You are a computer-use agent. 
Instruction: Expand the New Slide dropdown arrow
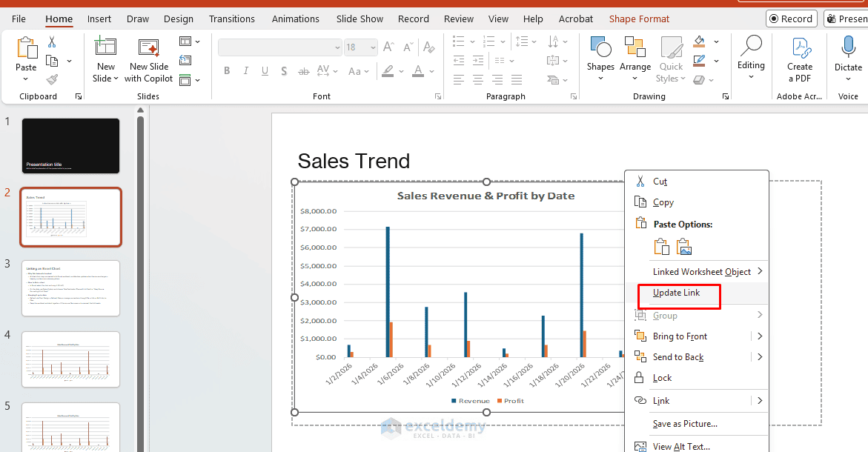pos(116,79)
